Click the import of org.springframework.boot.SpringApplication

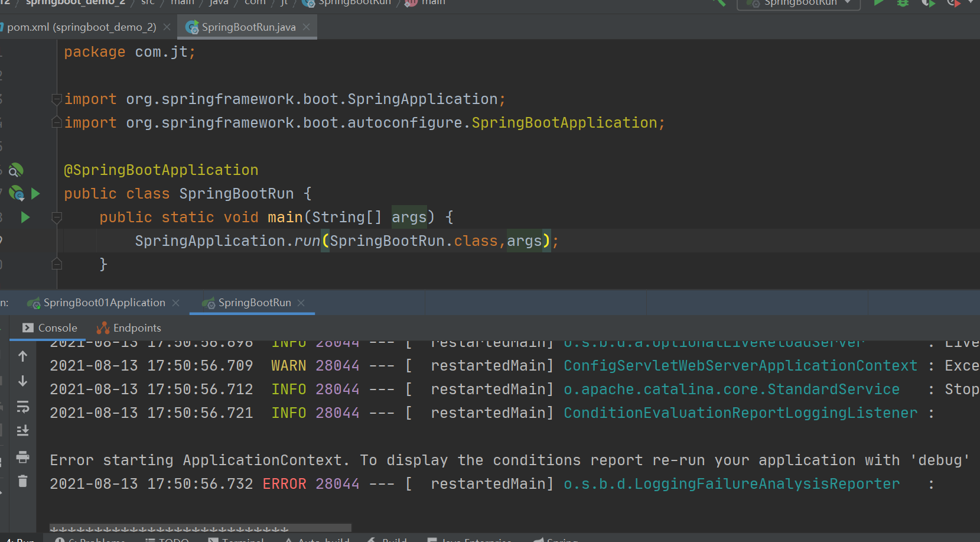(x=285, y=99)
